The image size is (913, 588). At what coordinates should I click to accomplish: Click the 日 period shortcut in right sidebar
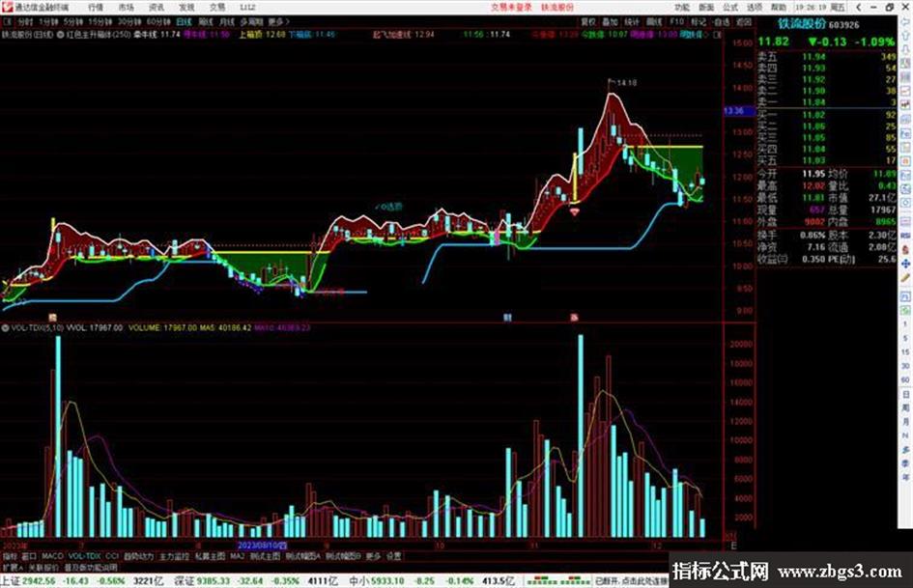905,394
